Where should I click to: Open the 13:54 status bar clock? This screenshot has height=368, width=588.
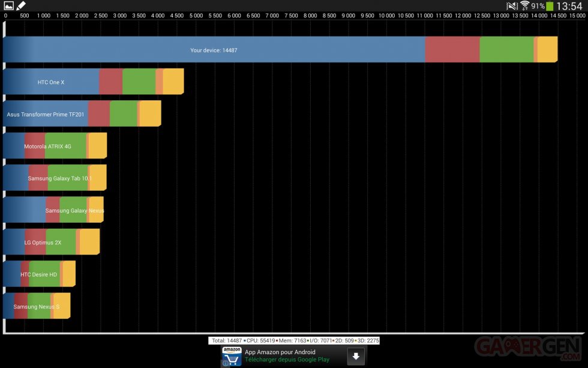(569, 6)
